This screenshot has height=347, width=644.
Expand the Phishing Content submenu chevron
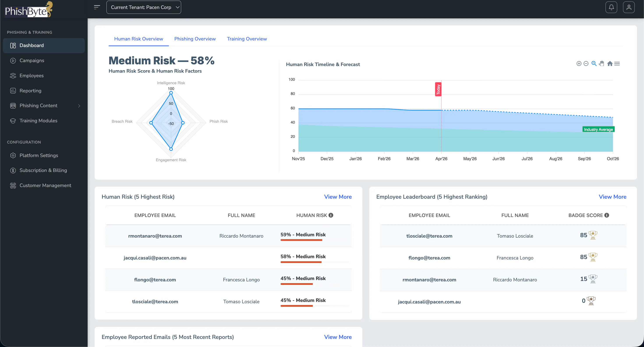click(79, 106)
